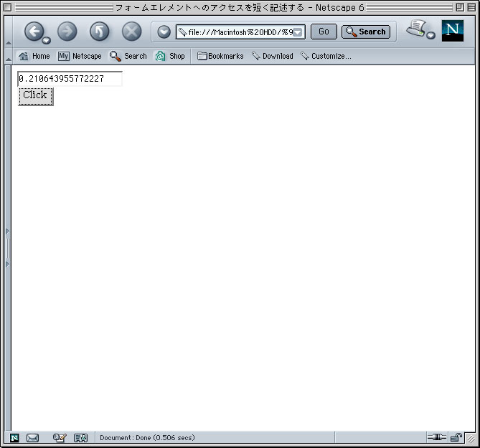Screen dimensions: 480x448
Task: Click the Netscape N logo throbber
Action: [453, 31]
